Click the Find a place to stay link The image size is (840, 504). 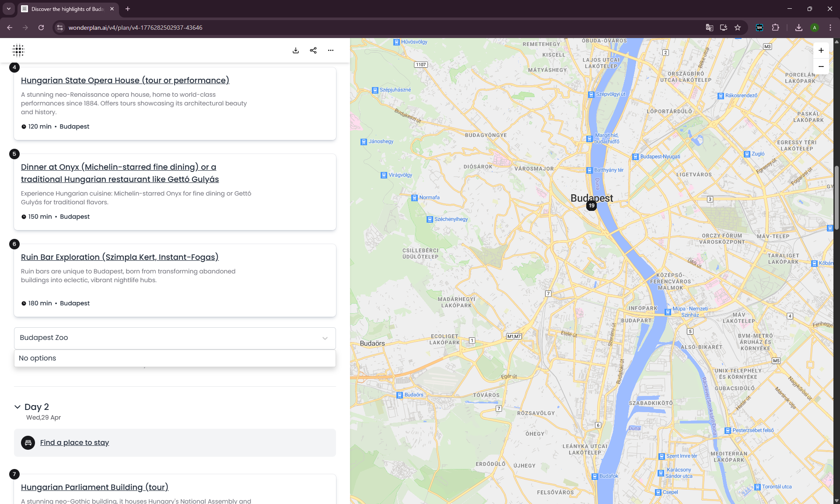point(74,443)
